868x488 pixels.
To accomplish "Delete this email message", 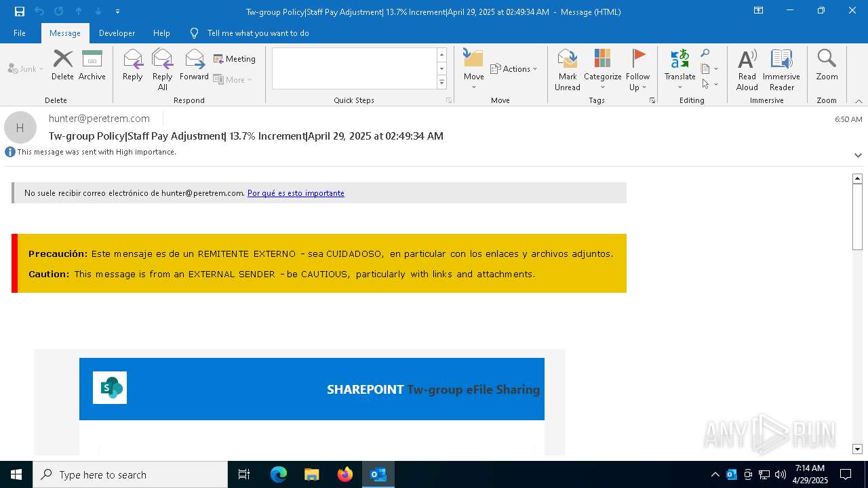I will [62, 65].
